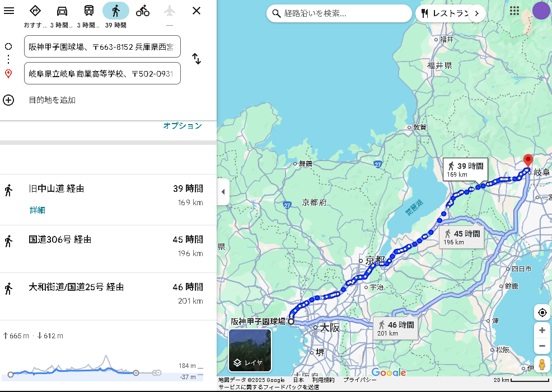This screenshot has width=552, height=392.
Task: Click the 宇治 label on map
Action: [x=377, y=287]
